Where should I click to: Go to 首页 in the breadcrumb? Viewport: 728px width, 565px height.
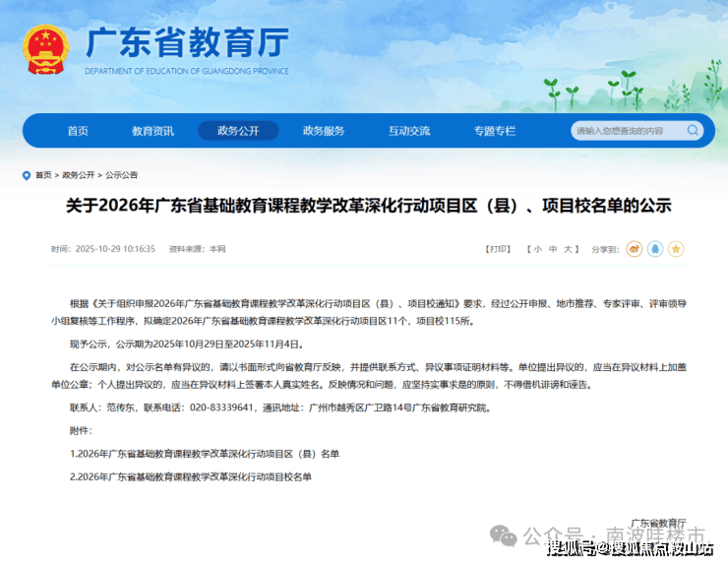tap(43, 175)
